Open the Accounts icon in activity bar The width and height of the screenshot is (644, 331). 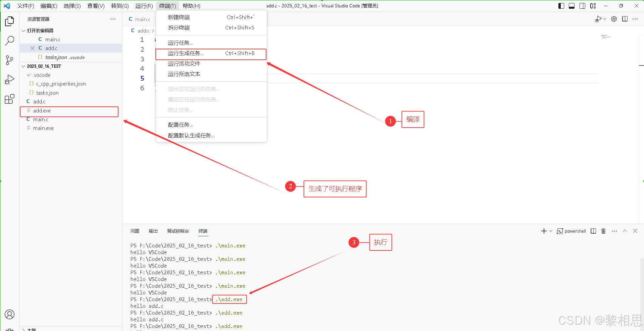coord(9,315)
